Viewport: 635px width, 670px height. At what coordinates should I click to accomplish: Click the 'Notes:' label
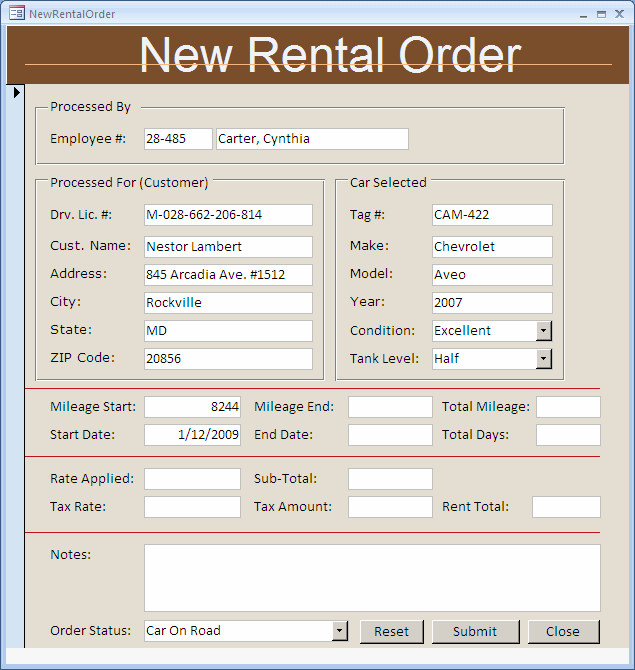pyautogui.click(x=71, y=555)
